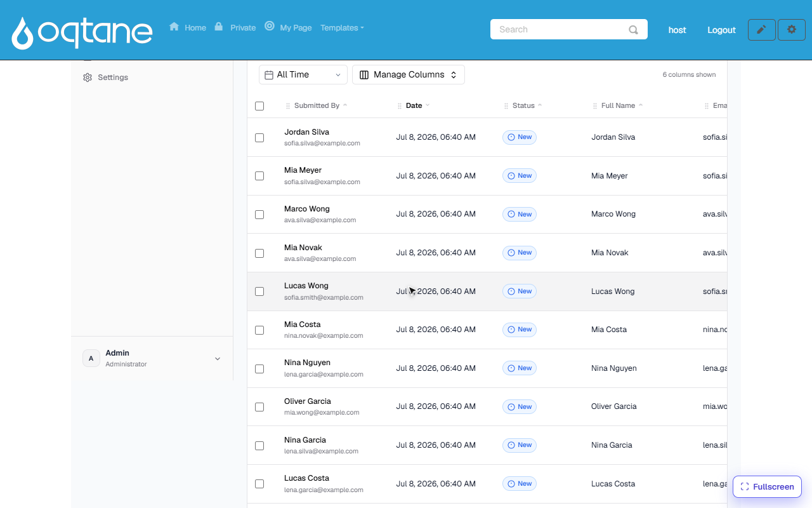Click the columns icon in Manage Columns
The height and width of the screenshot is (508, 812).
tap(364, 75)
